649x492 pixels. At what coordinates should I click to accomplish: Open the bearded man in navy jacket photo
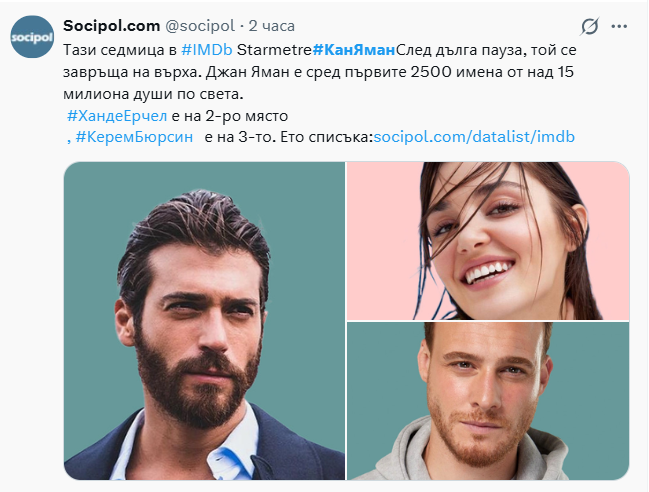pyautogui.click(x=204, y=321)
